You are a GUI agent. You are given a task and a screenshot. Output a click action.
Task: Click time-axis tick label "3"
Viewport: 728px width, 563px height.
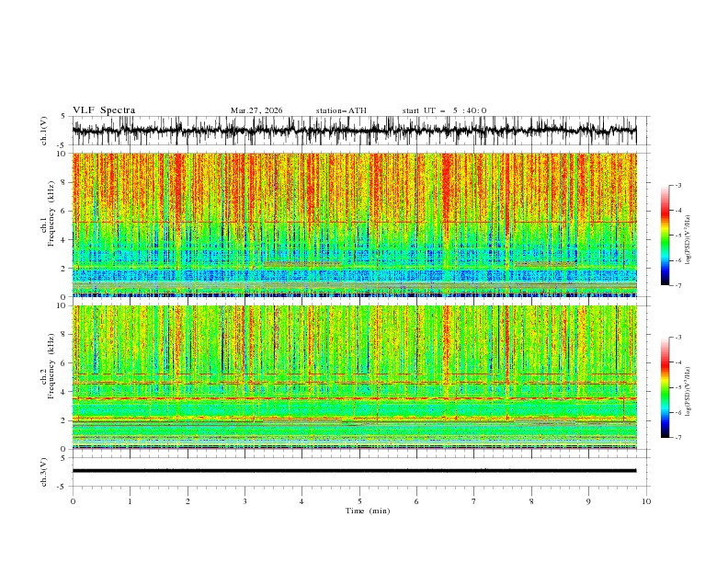click(x=245, y=501)
